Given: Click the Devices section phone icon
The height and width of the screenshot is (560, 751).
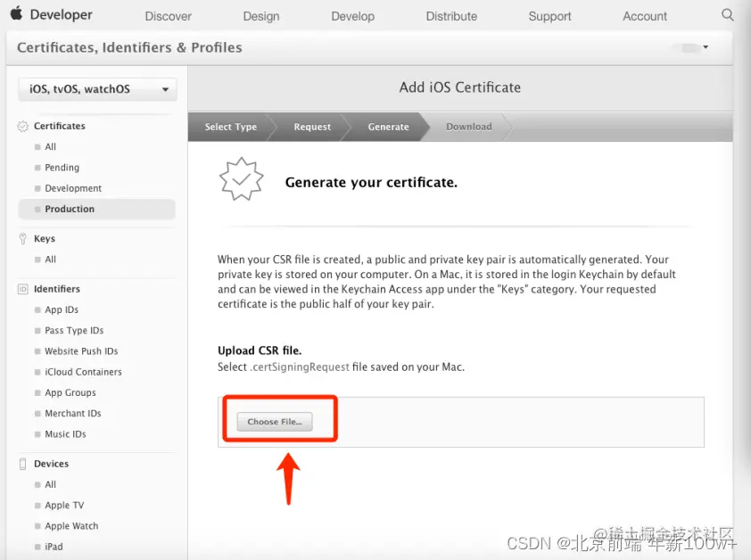Looking at the screenshot, I should tap(22, 464).
